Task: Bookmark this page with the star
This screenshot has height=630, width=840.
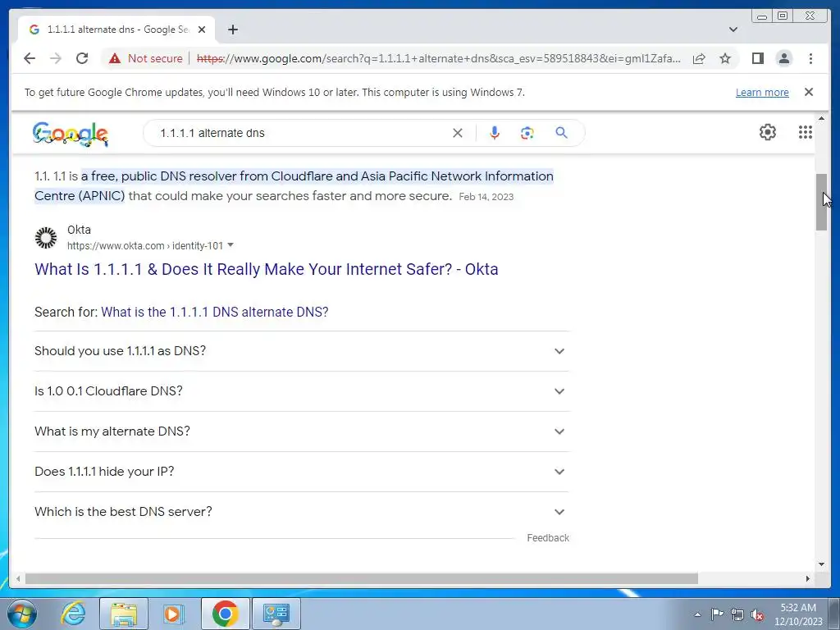Action: click(x=725, y=58)
